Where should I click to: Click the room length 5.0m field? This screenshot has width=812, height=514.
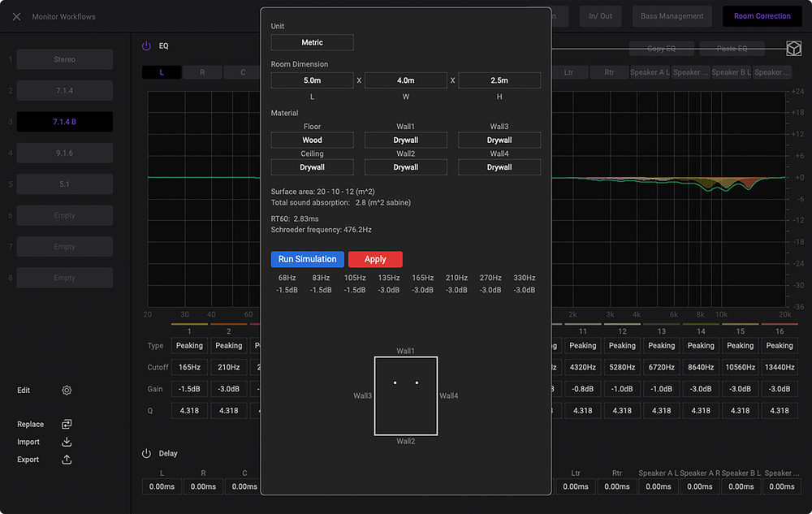click(x=312, y=80)
